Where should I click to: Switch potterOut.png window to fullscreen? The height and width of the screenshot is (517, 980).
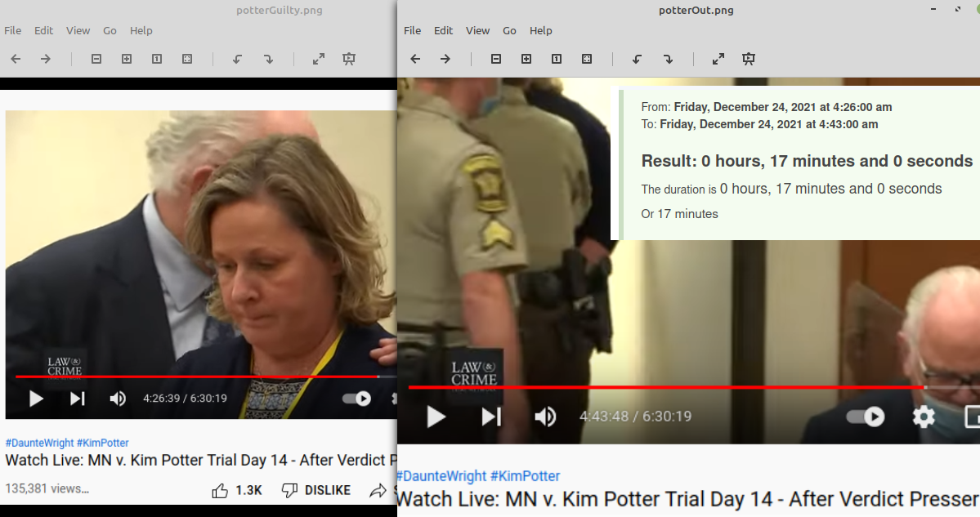point(718,59)
